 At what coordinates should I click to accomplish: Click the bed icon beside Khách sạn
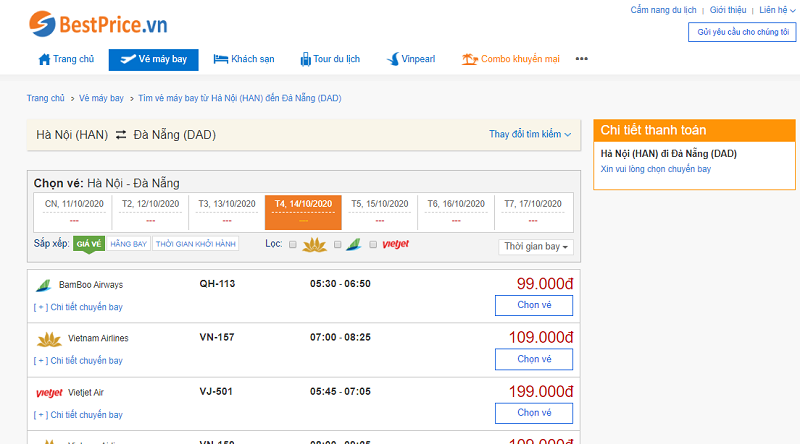(220, 59)
